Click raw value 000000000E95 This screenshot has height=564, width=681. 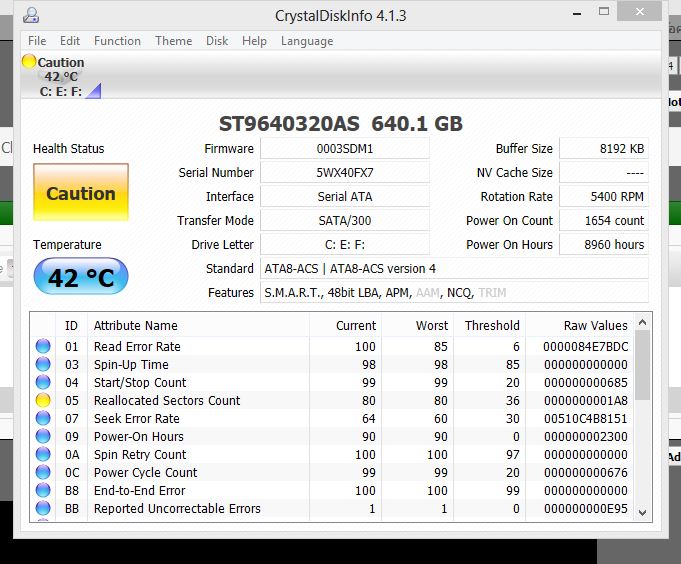tap(585, 508)
